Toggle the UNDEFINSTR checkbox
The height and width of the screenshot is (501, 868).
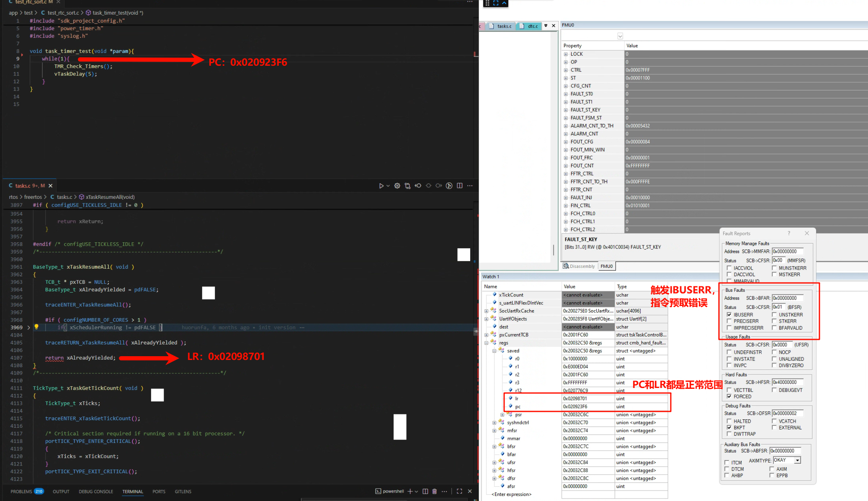point(729,352)
